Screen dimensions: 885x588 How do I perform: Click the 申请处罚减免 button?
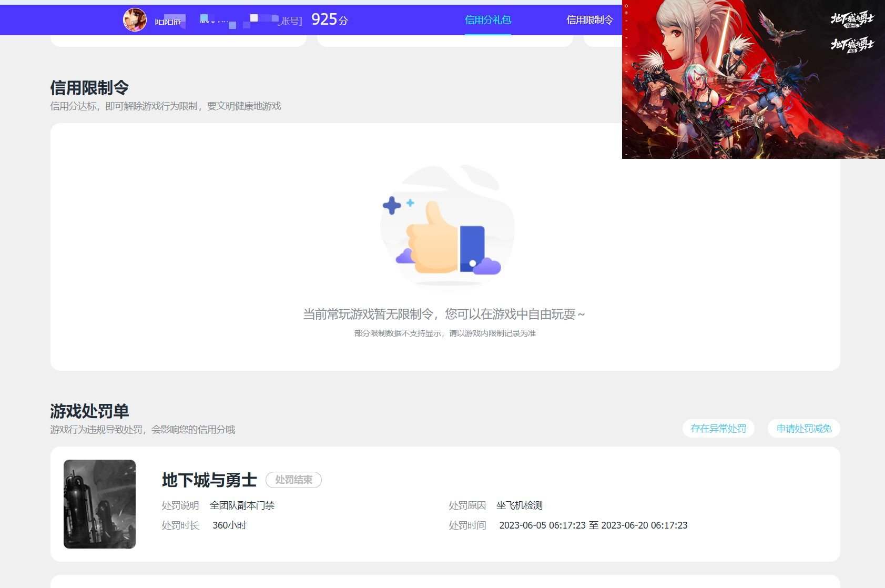[x=804, y=428]
